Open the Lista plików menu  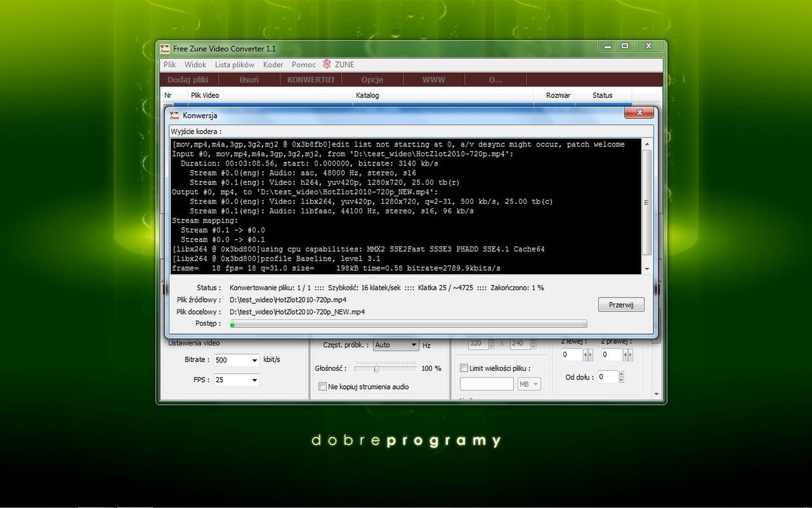[235, 65]
